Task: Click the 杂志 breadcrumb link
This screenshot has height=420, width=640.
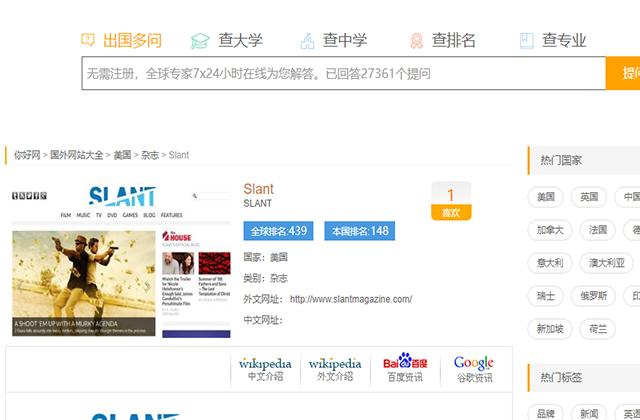Action: tap(150, 155)
